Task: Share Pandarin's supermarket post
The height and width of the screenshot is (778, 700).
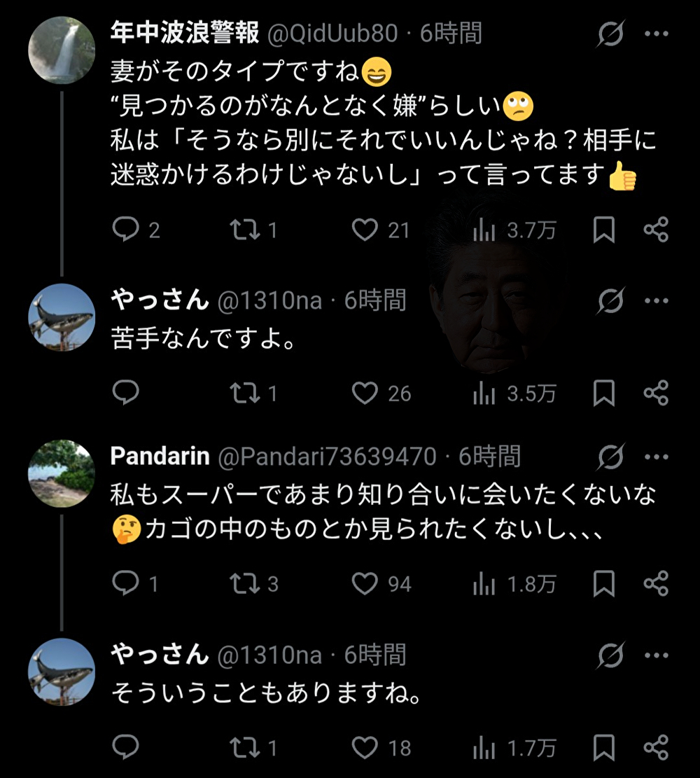Action: 656,583
